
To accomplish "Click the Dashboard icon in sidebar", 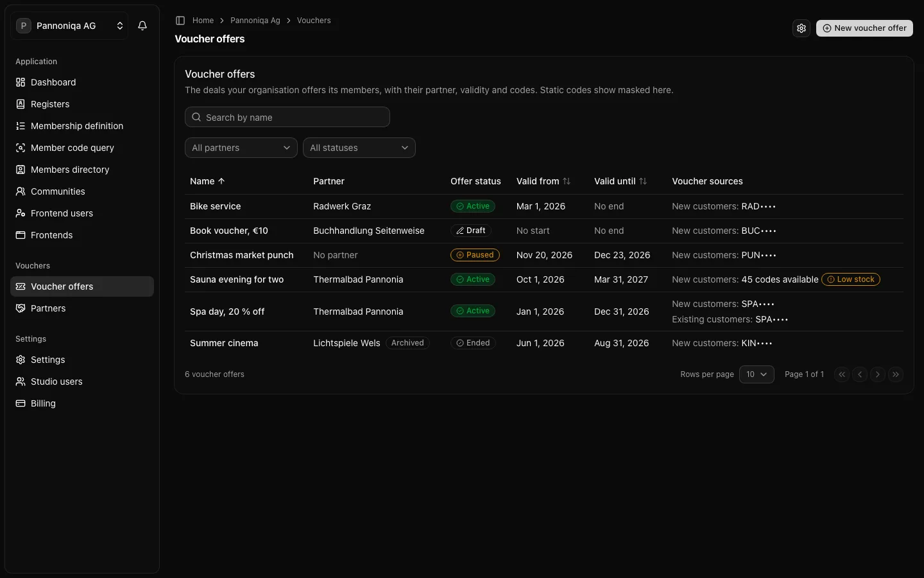I will 21,82.
